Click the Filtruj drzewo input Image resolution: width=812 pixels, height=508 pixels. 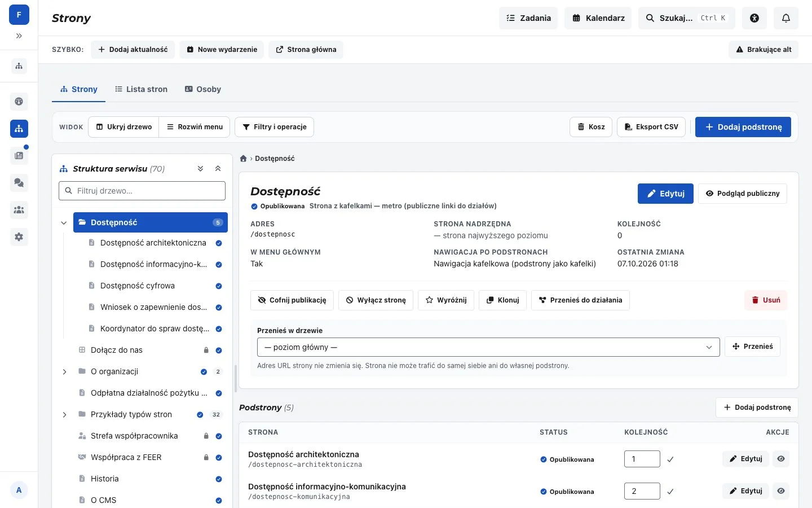pos(142,191)
